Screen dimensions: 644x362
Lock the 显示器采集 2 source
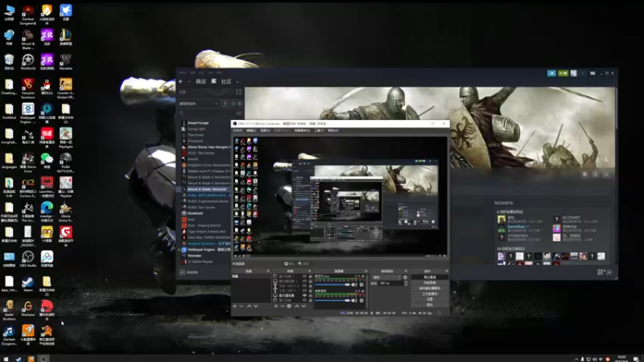(x=311, y=281)
